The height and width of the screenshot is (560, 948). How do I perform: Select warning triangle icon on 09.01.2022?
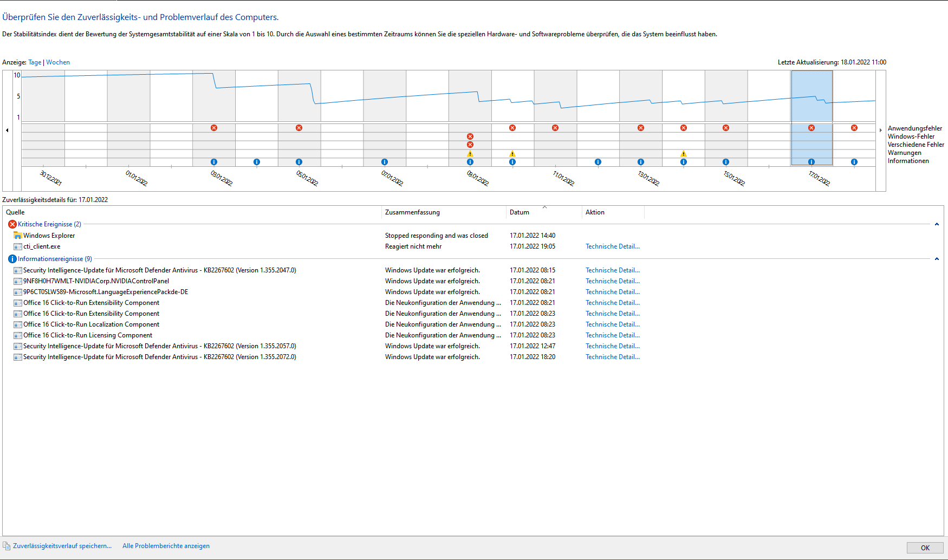click(x=470, y=154)
